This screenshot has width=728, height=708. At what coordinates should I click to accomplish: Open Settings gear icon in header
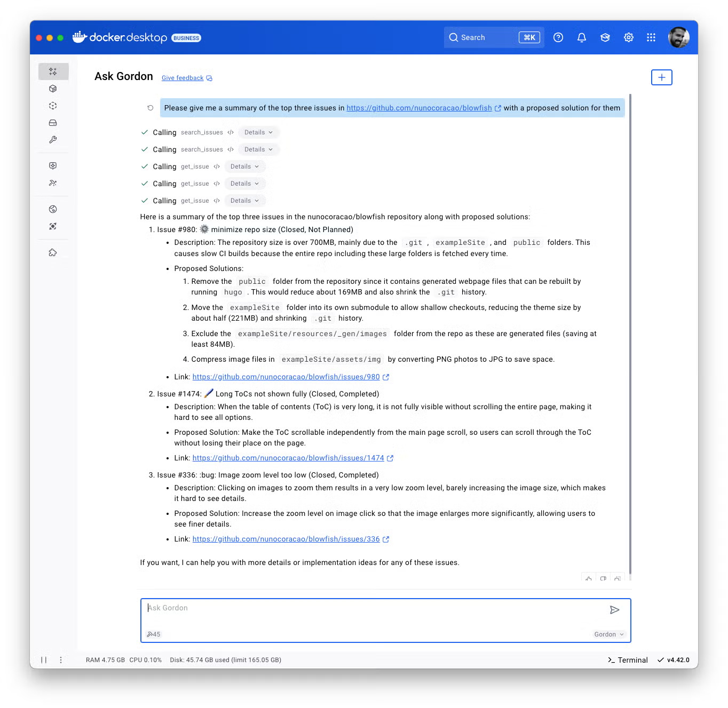(x=629, y=37)
